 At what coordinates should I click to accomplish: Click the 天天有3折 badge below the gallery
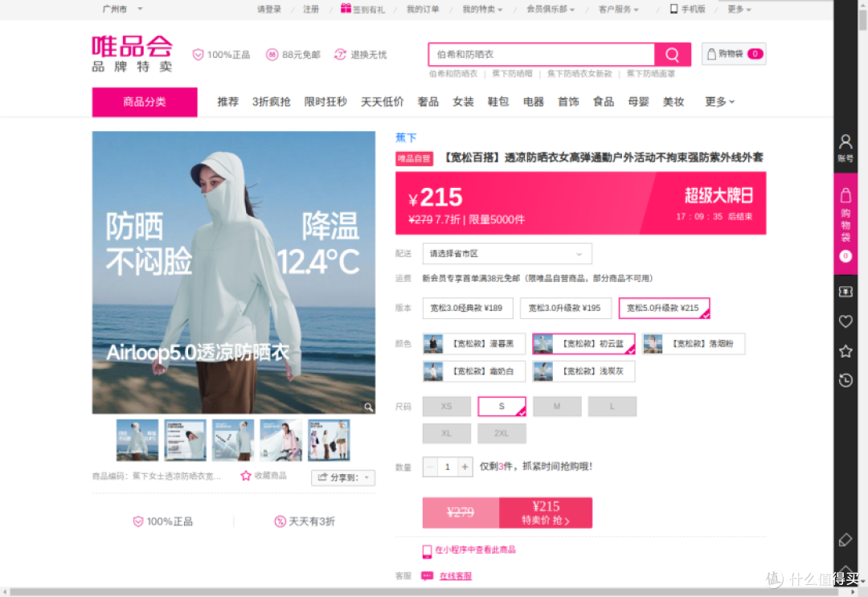(x=305, y=521)
